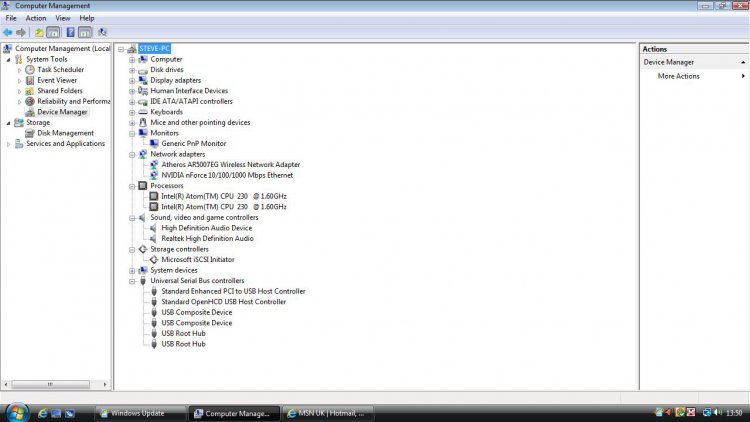Click the Event Viewer icon in left tree
Screen dimensions: 750x422
30,80
